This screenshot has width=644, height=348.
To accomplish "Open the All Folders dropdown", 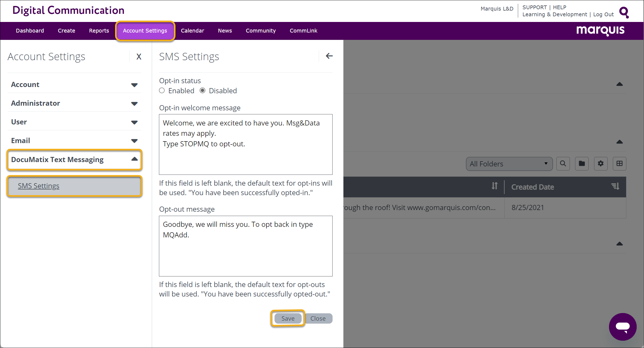I will point(509,164).
